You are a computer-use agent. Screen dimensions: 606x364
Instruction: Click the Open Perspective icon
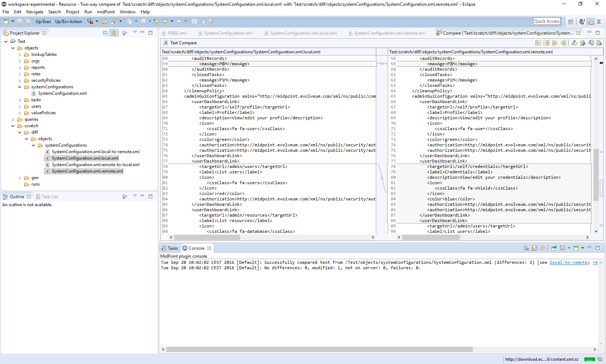tap(571, 22)
